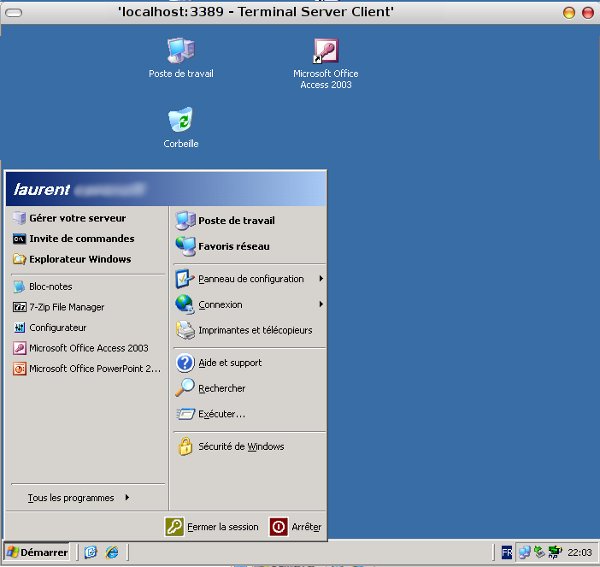600x567 pixels.
Task: Click Internet Explorer quick launch icon
Action: 112,552
